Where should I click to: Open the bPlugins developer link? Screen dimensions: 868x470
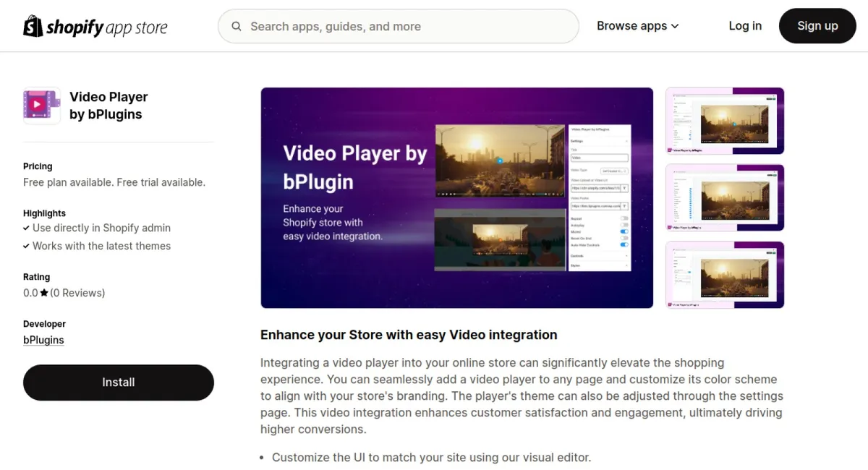pyautogui.click(x=43, y=340)
